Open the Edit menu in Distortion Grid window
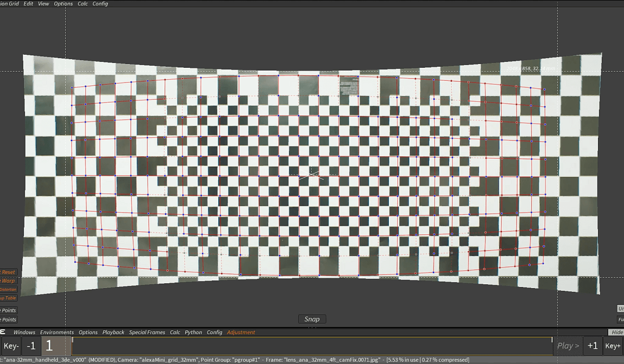This screenshot has width=624, height=364. click(x=28, y=4)
